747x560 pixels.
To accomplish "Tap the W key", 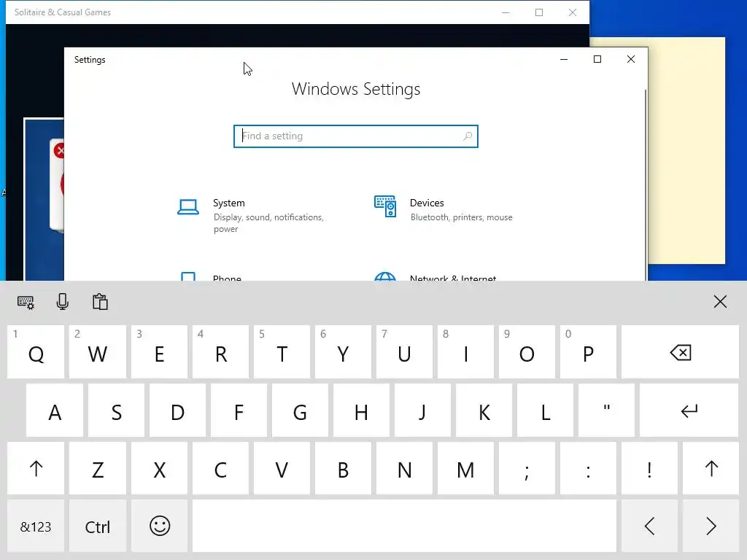I will [x=98, y=352].
